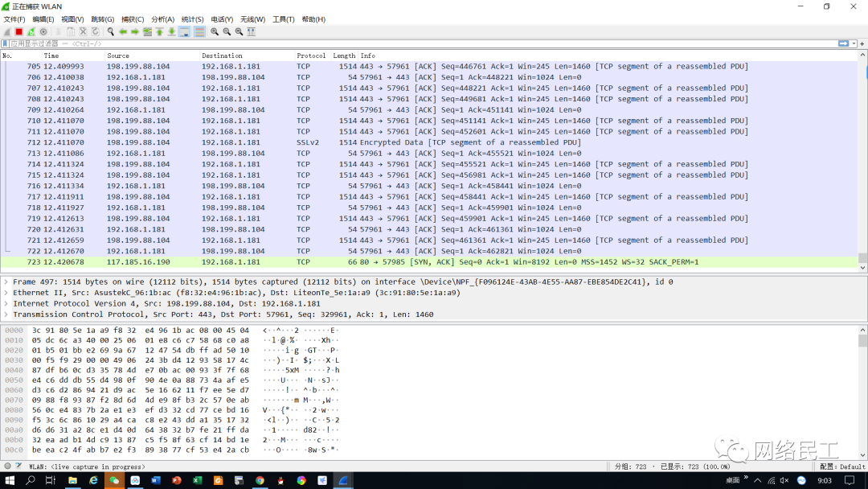Click the display filter bookmark icon
Screen dimensions: 868x489
coord(5,43)
